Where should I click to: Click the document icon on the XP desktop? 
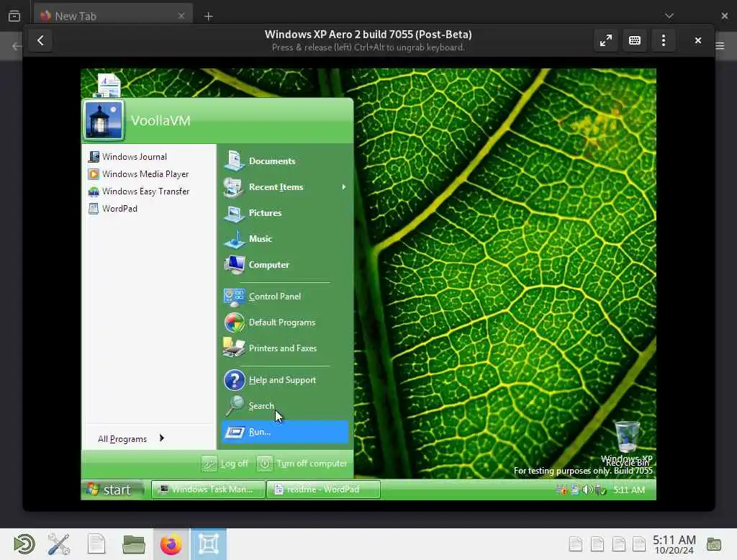pyautogui.click(x=109, y=85)
